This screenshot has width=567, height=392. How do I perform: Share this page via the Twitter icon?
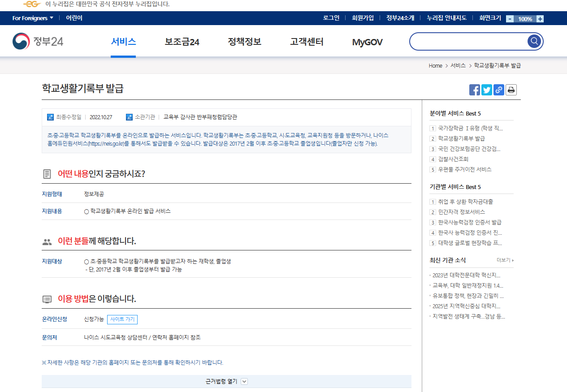coord(486,90)
